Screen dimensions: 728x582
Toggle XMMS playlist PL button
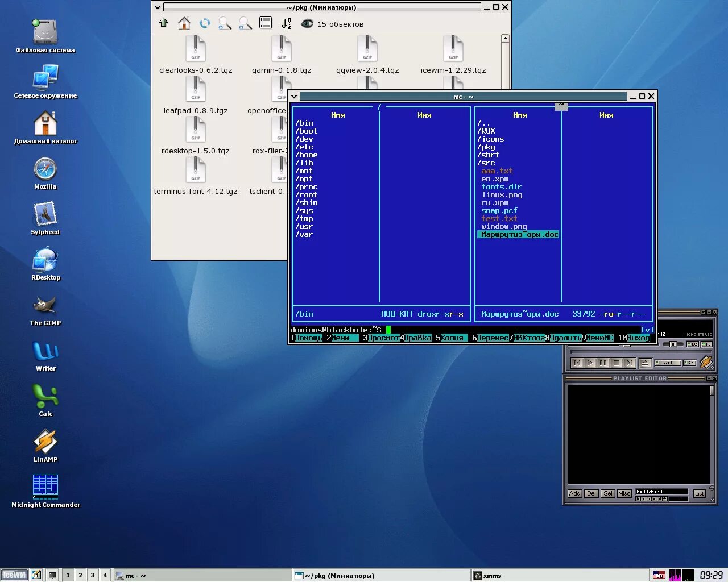(706, 344)
